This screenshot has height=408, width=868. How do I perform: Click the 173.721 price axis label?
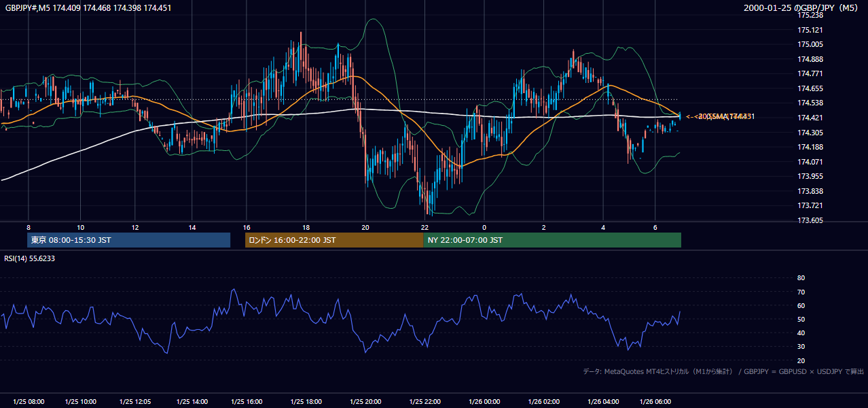pyautogui.click(x=810, y=205)
